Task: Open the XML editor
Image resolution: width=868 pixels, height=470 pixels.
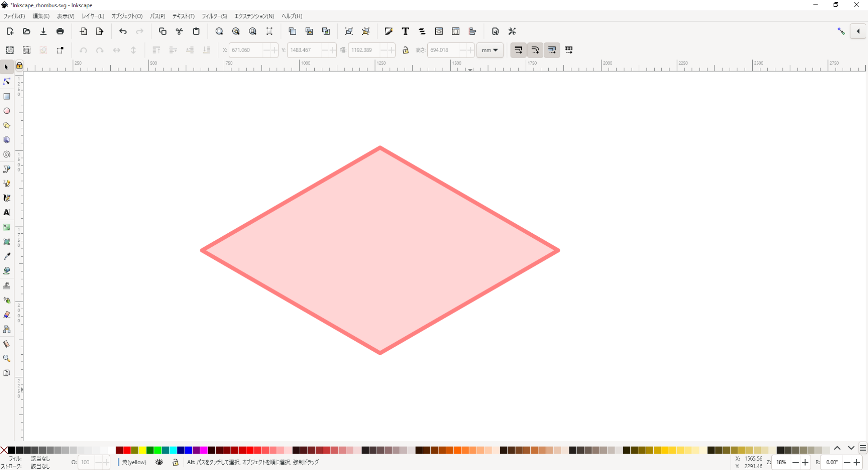Action: (x=439, y=31)
